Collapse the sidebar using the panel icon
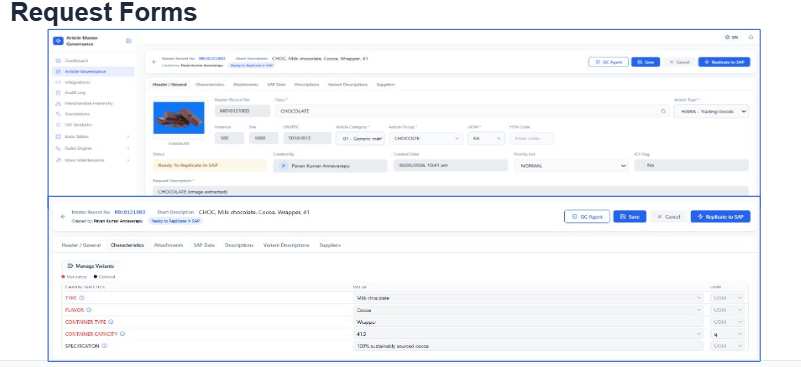 [x=129, y=41]
